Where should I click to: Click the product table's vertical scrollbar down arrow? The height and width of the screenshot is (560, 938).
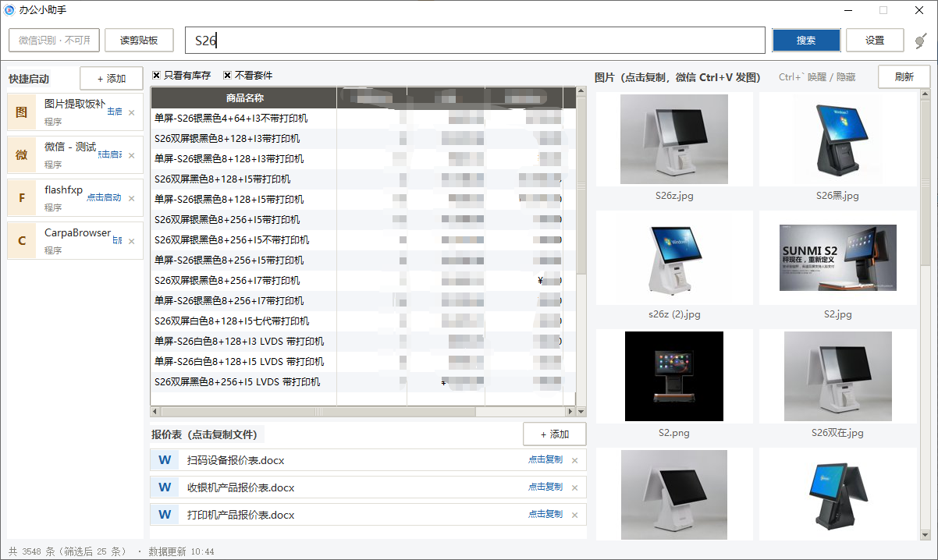coord(581,411)
